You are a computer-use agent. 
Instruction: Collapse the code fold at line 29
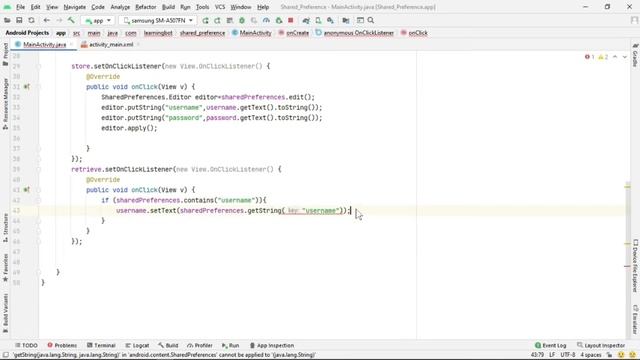pyautogui.click(x=38, y=66)
